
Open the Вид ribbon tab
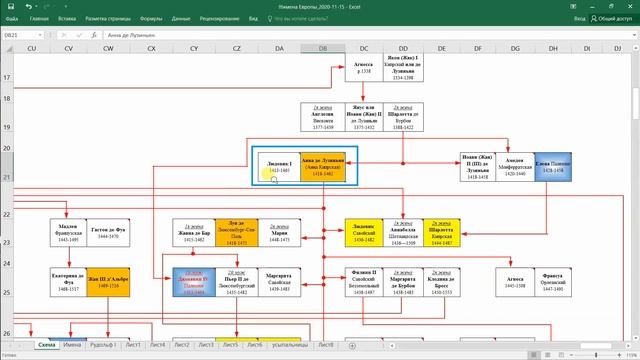point(253,19)
